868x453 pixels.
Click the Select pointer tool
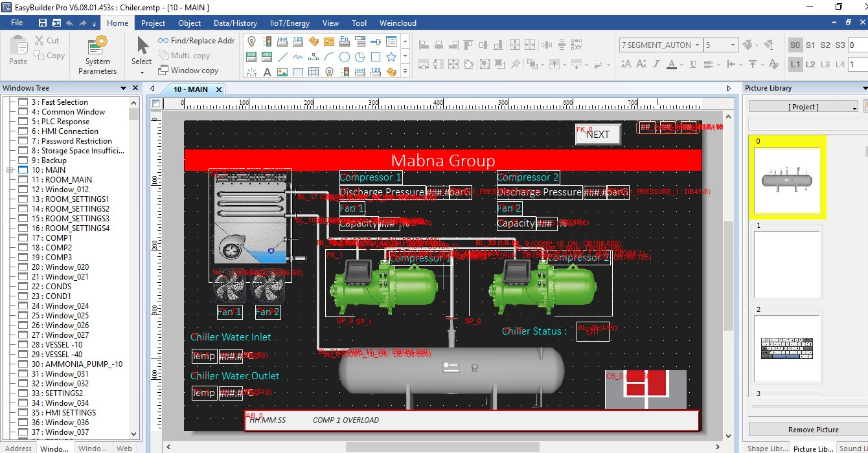pyautogui.click(x=142, y=51)
